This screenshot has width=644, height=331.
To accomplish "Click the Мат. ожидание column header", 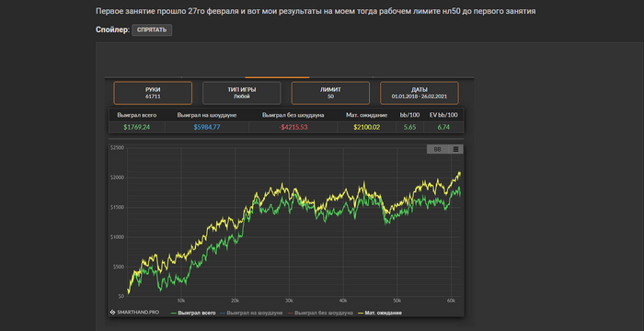I will click(367, 116).
